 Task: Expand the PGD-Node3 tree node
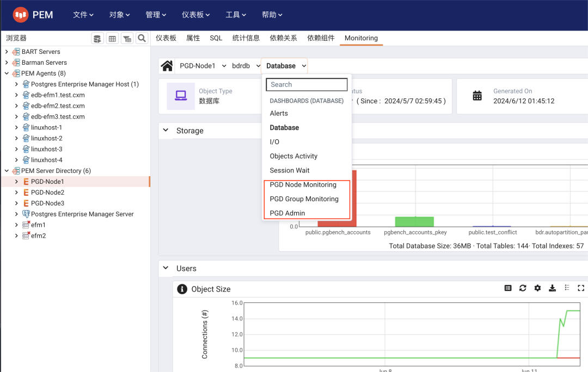click(16, 203)
